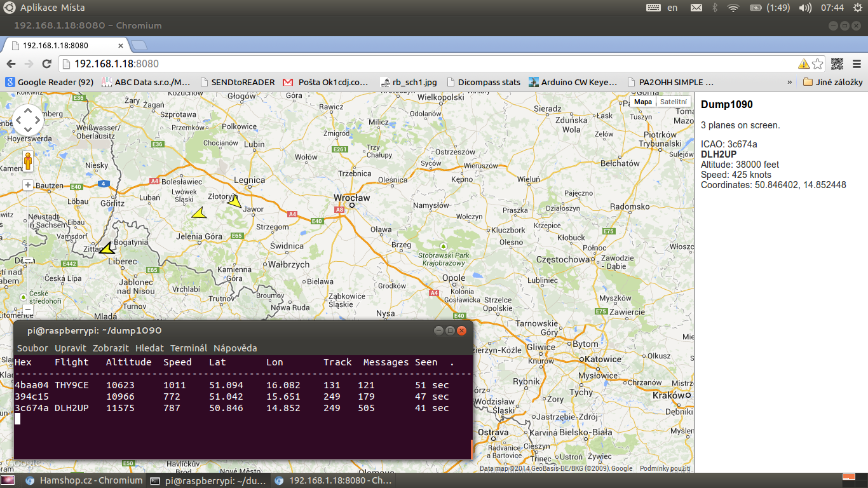Open the session gear menu icon
The height and width of the screenshot is (488, 868).
858,8
